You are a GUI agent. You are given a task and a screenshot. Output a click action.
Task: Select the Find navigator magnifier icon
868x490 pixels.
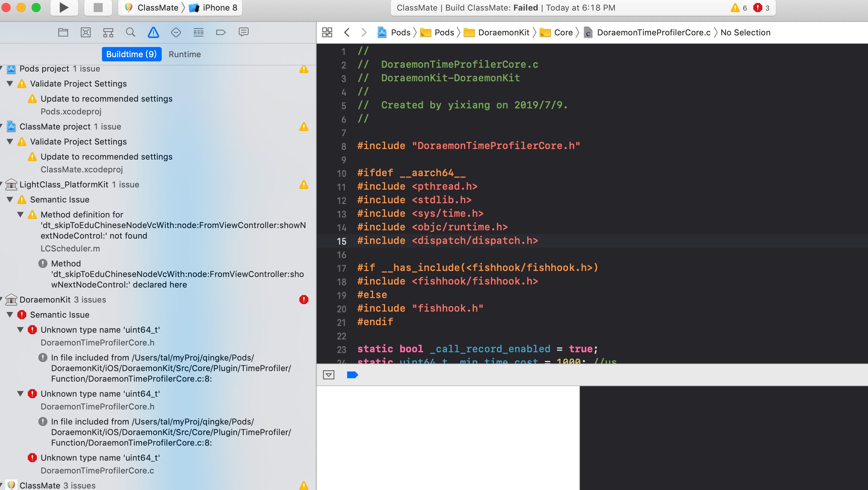(x=131, y=32)
